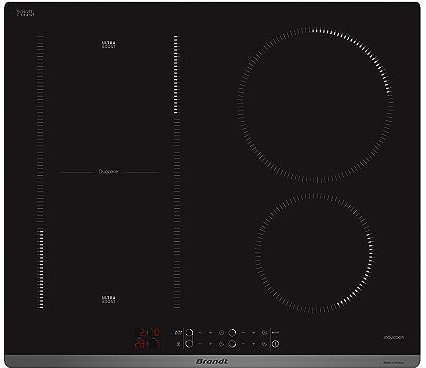This screenshot has height=368, width=426.
Task: Select the lower-left cooking zone selector circle
Action: (189, 344)
